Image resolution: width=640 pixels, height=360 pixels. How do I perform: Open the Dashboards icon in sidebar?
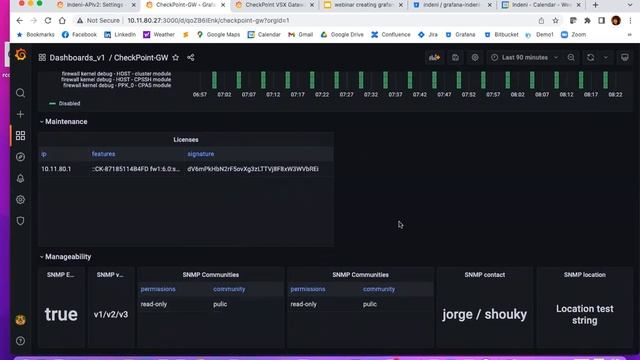20,136
